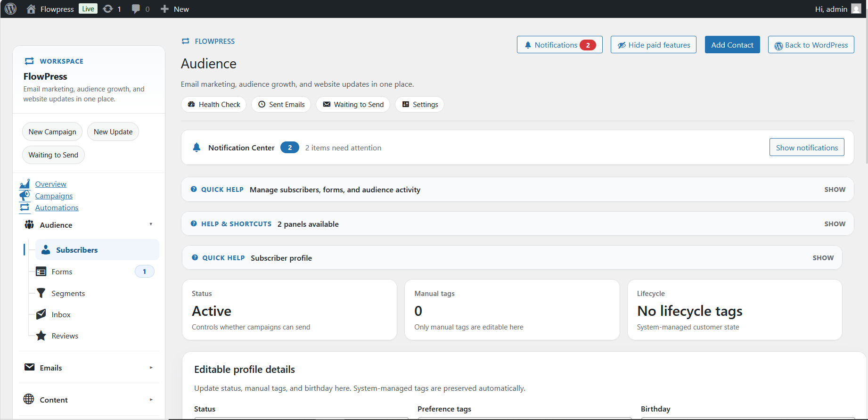Click the Content globe icon
This screenshot has width=868, height=420.
[29, 399]
